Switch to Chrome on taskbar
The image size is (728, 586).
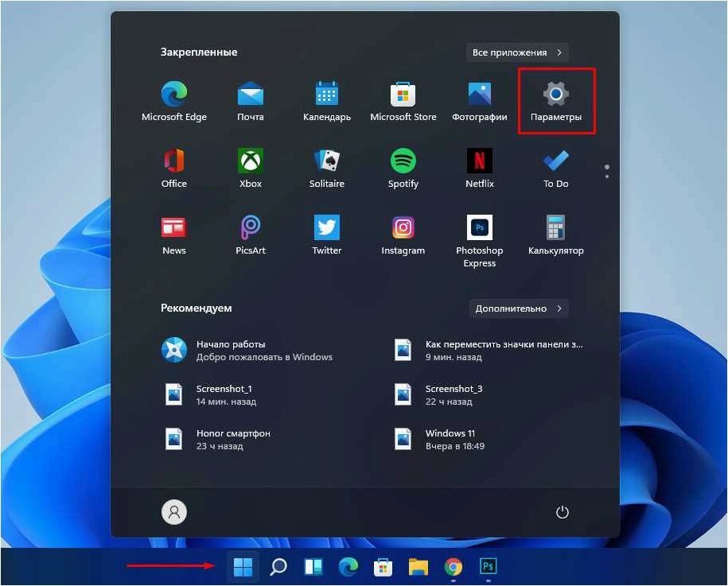tap(454, 566)
